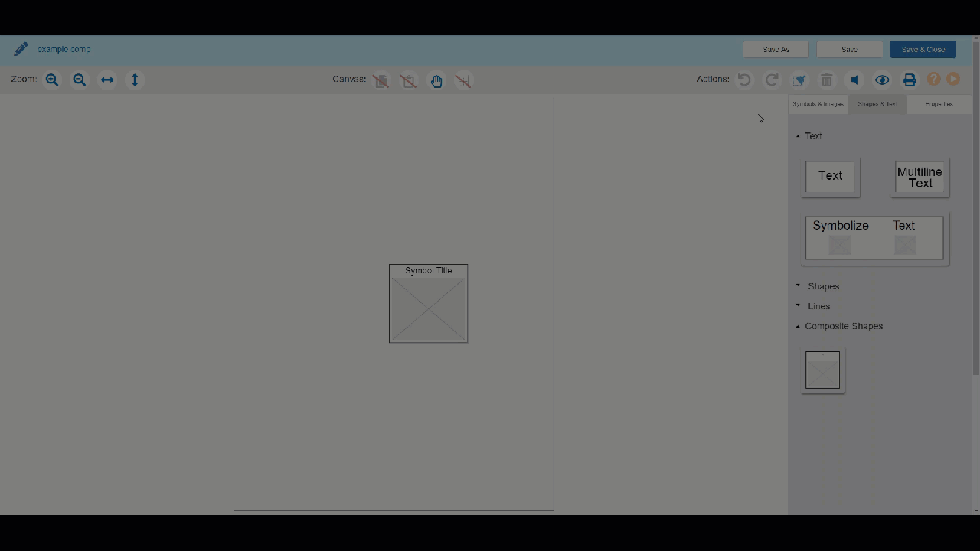This screenshot has width=980, height=551.
Task: Click the selection heart action icon
Action: pyautogui.click(x=799, y=80)
